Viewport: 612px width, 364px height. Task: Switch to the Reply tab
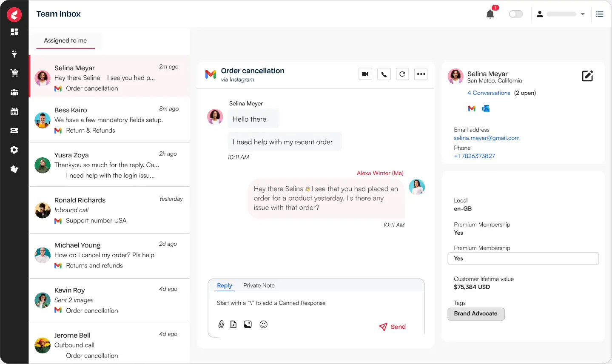225,285
